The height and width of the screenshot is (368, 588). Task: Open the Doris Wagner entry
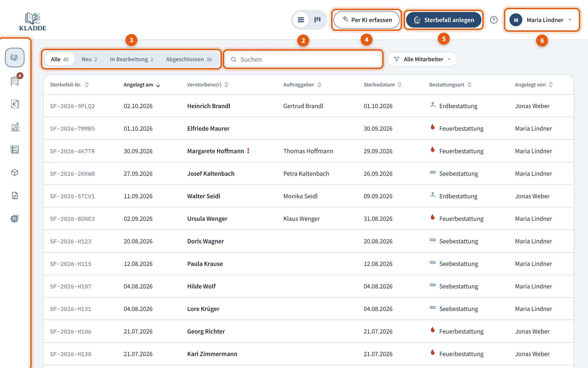point(205,241)
